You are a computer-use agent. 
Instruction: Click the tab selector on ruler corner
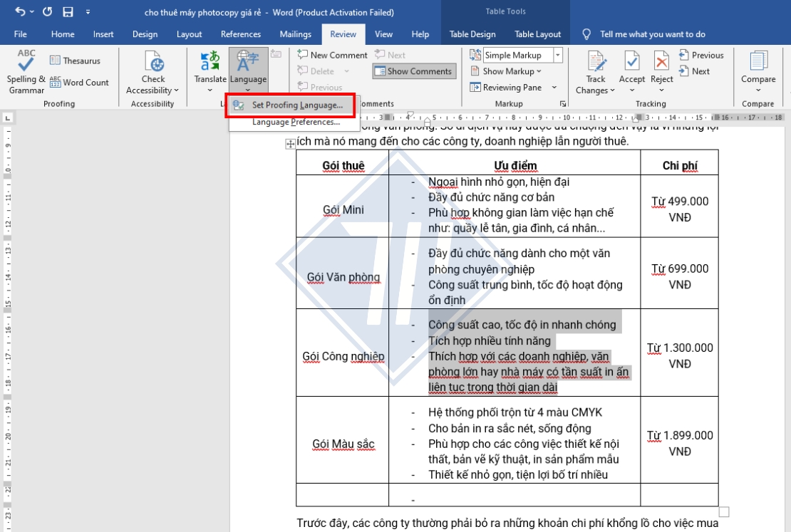8,118
